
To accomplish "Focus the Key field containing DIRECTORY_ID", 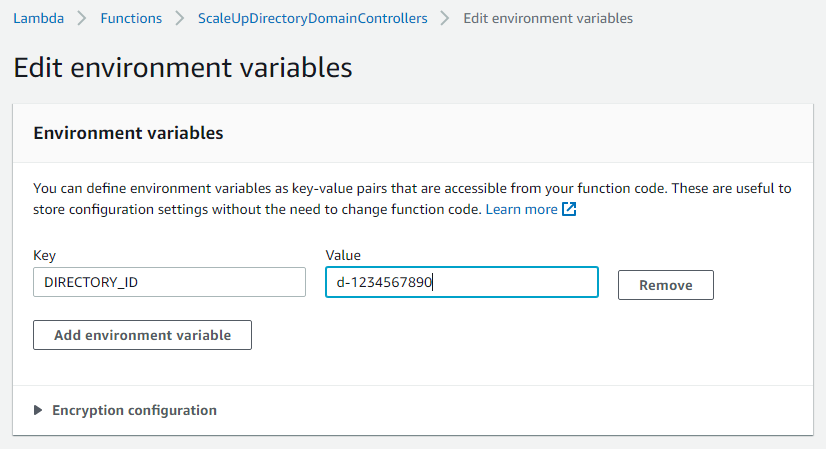I will 169,283.
